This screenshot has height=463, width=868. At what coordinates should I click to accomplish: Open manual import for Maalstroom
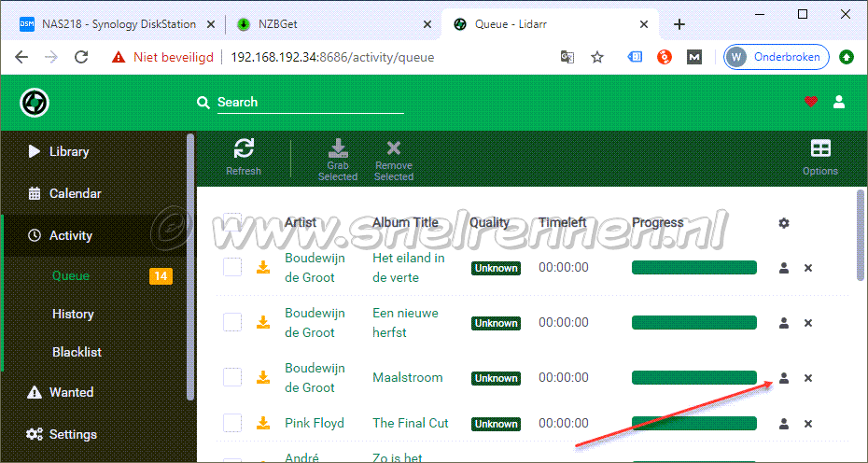[784, 378]
